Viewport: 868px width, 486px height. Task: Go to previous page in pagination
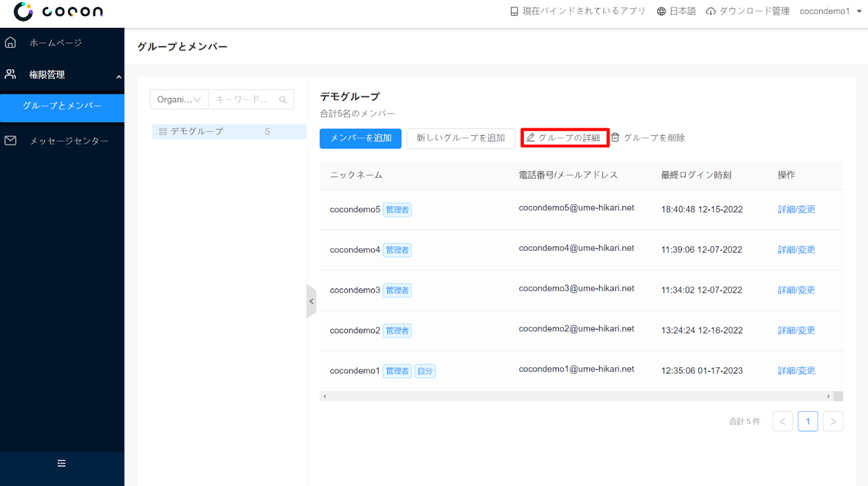783,421
